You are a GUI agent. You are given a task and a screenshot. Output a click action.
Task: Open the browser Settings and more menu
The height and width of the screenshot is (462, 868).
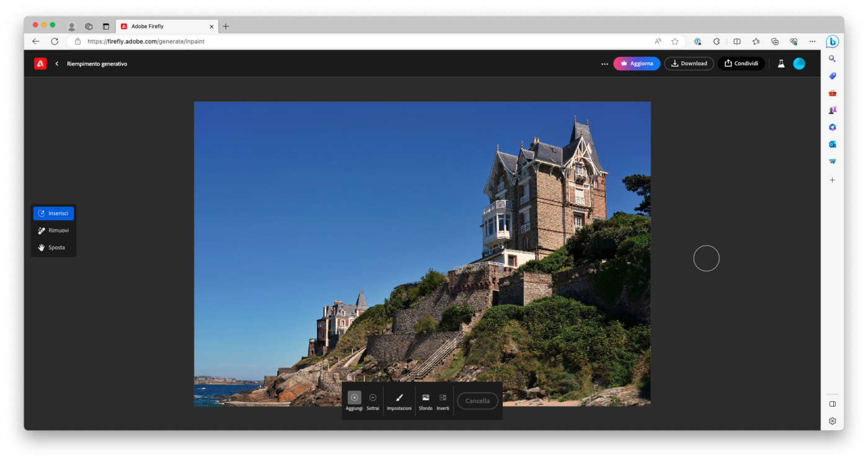[812, 42]
